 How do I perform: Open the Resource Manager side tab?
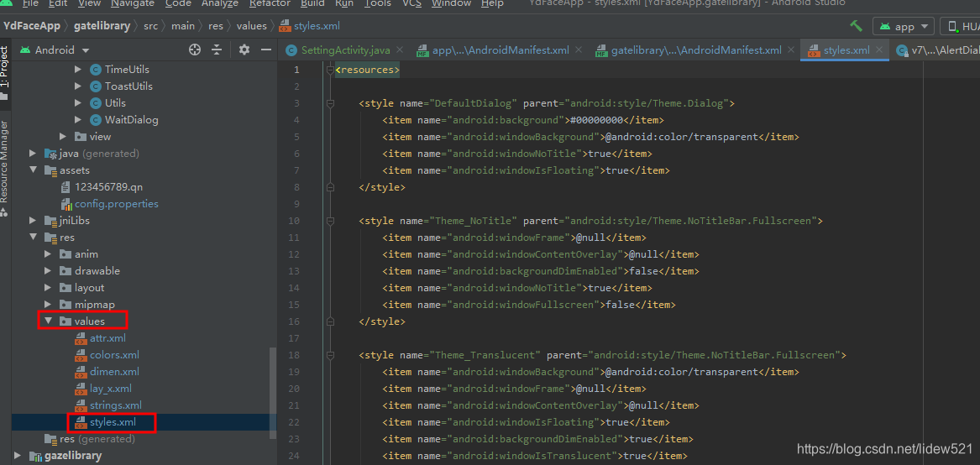pos(4,169)
